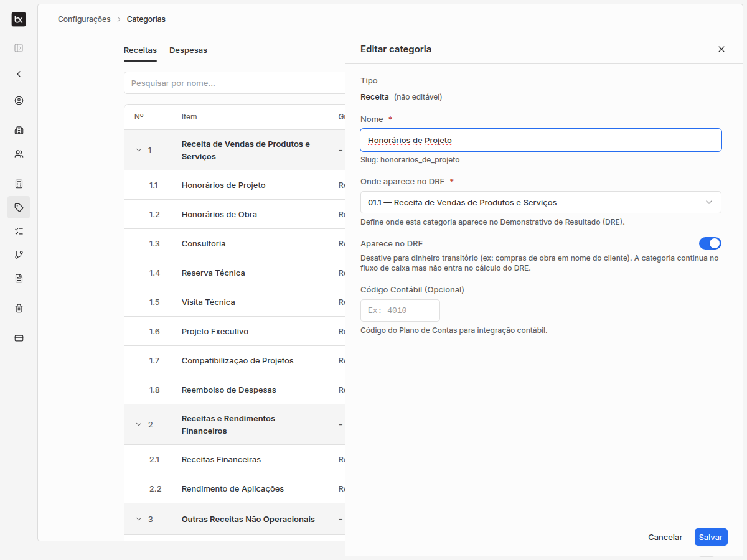Click Receitas e Rendimentos Financeiros group title

(x=228, y=424)
